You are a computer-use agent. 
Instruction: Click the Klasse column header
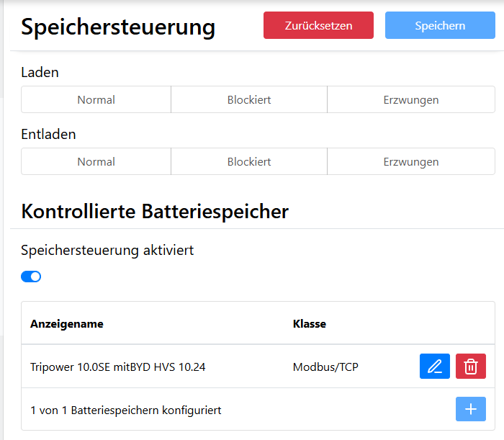310,324
